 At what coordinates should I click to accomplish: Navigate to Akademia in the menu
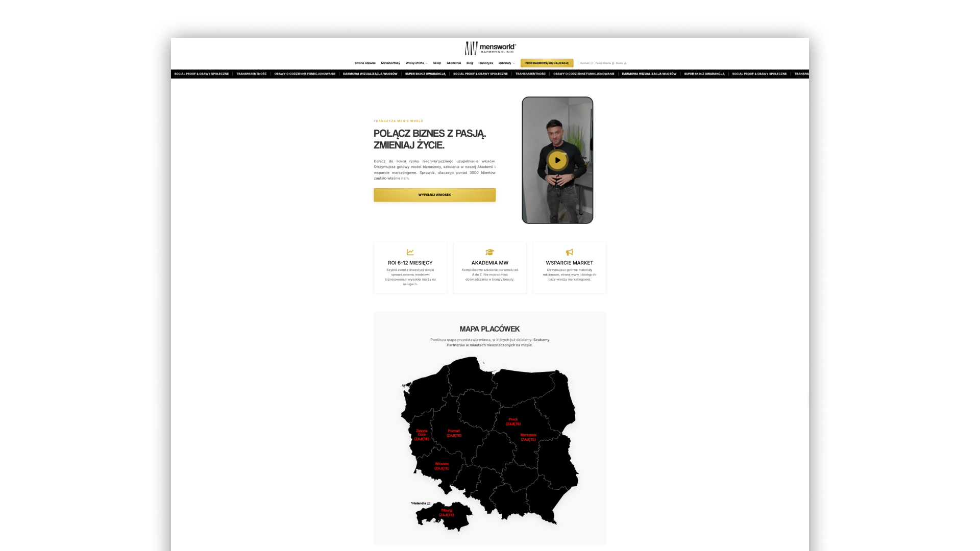tap(454, 63)
